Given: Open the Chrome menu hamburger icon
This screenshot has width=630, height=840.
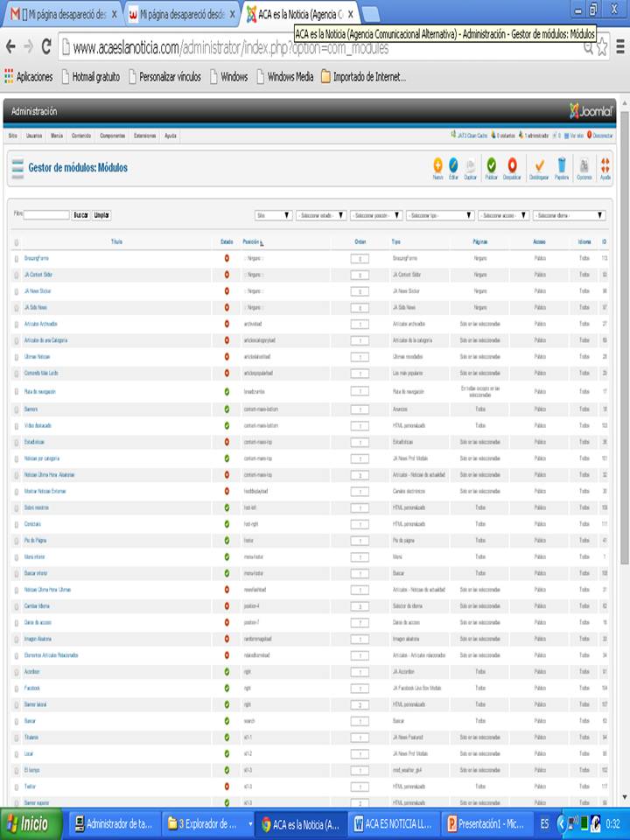Looking at the screenshot, I should (620, 47).
